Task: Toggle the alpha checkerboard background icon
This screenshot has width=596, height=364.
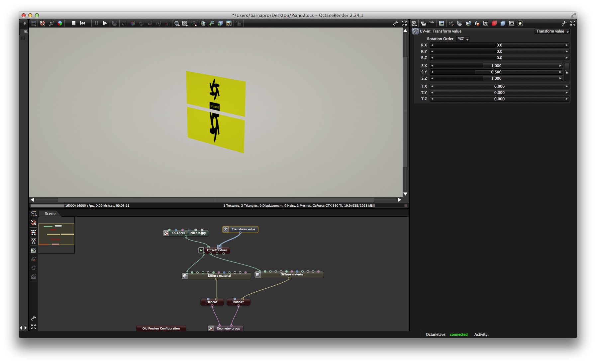Action: [229, 23]
